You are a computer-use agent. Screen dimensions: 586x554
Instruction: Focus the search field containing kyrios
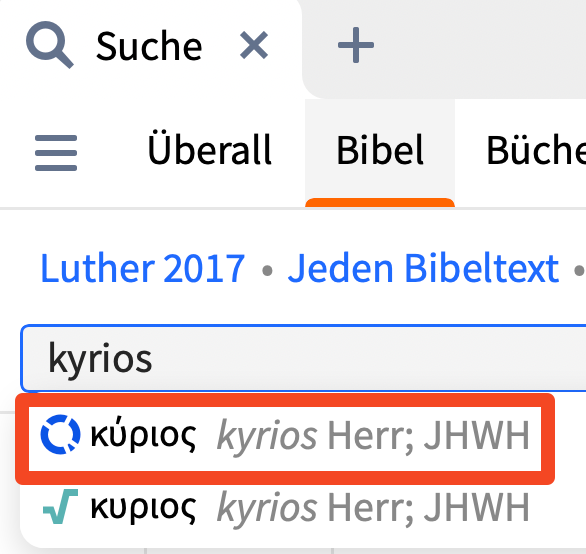(x=303, y=358)
